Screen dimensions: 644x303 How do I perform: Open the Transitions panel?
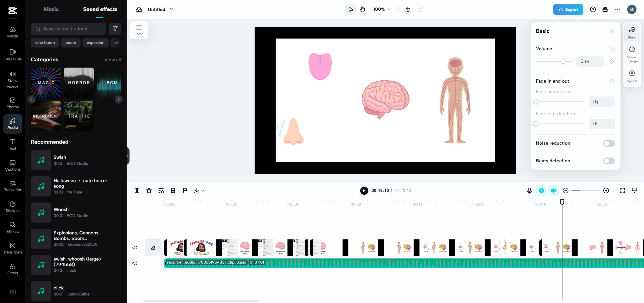click(12, 248)
